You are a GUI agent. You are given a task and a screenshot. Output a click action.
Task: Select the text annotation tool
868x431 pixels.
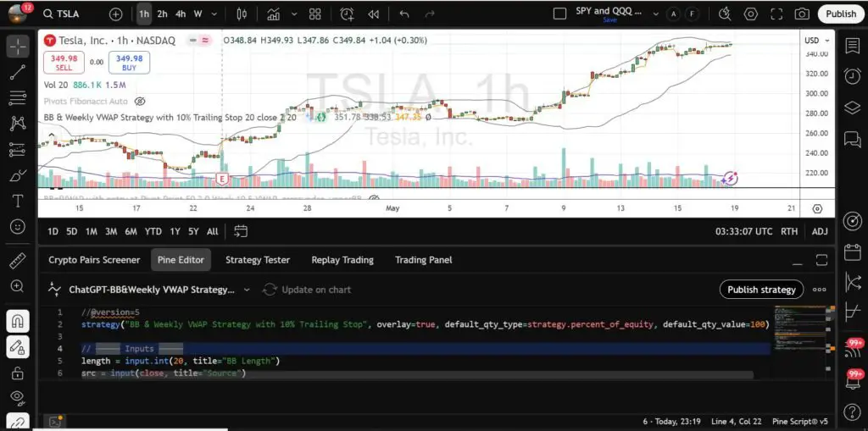(x=18, y=201)
